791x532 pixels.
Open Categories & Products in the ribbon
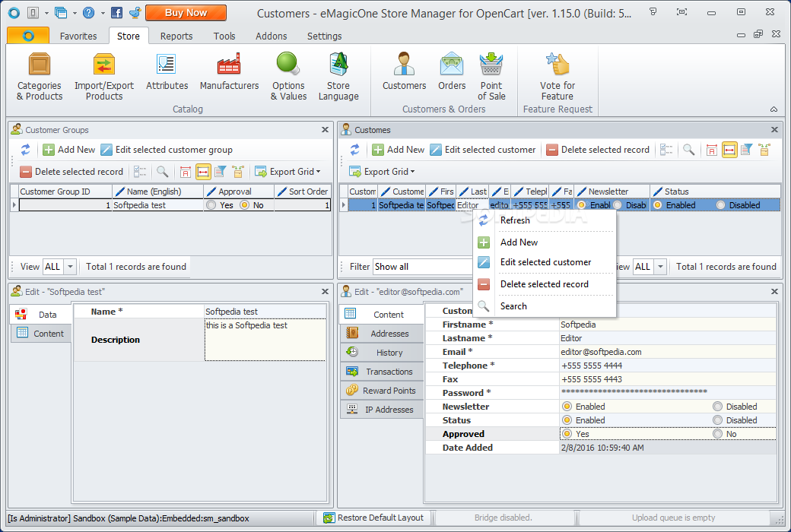pyautogui.click(x=40, y=77)
